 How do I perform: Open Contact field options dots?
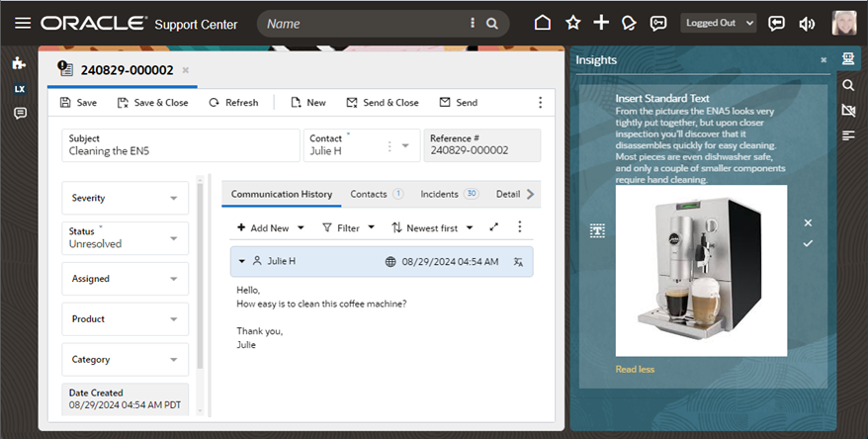click(x=390, y=145)
